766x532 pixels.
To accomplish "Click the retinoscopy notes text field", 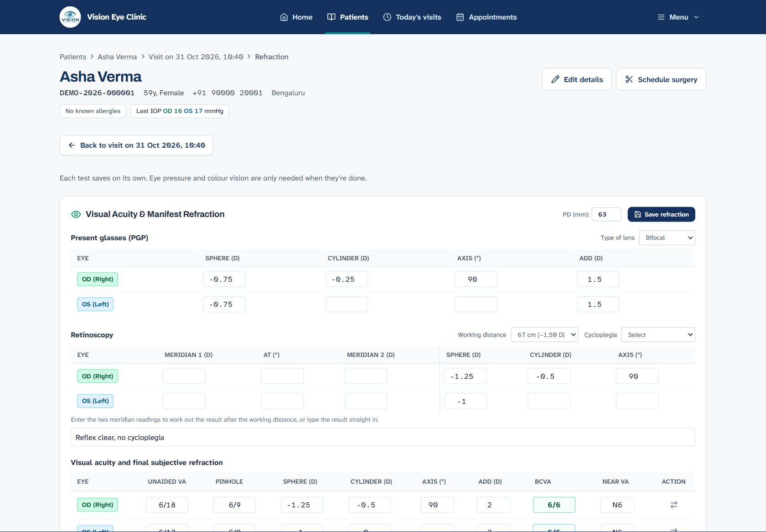I will click(x=383, y=437).
